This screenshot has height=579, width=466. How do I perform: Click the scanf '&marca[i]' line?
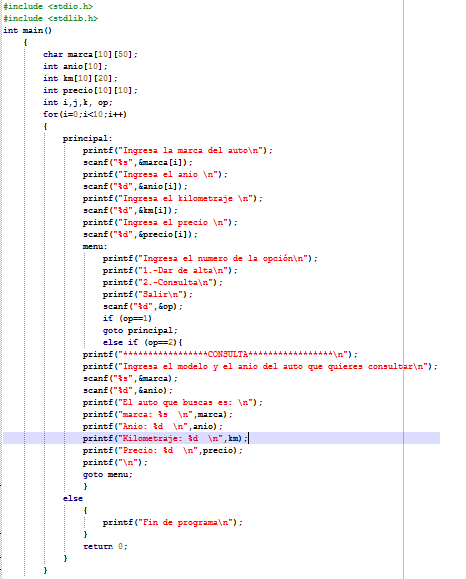point(138,162)
